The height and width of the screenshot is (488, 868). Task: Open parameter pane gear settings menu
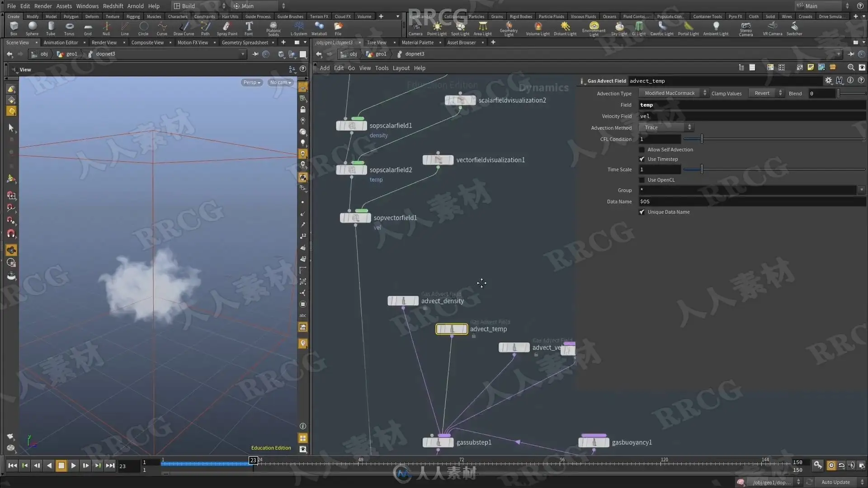(x=828, y=80)
